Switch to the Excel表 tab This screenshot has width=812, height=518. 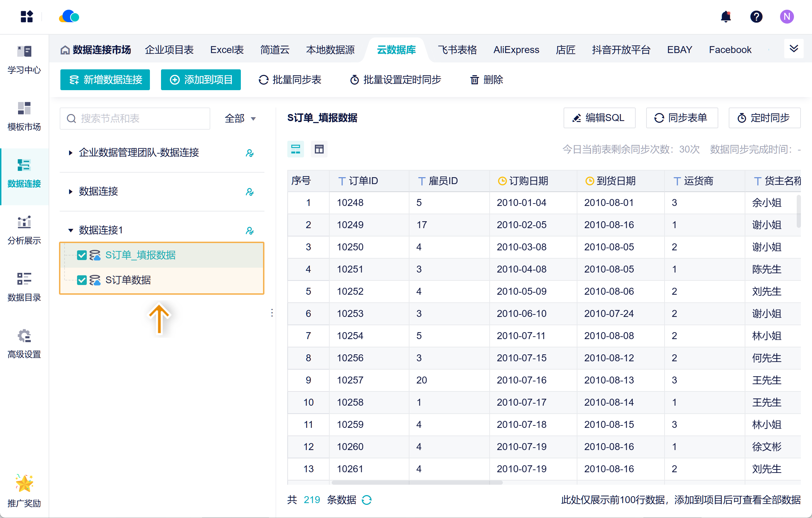pos(227,50)
